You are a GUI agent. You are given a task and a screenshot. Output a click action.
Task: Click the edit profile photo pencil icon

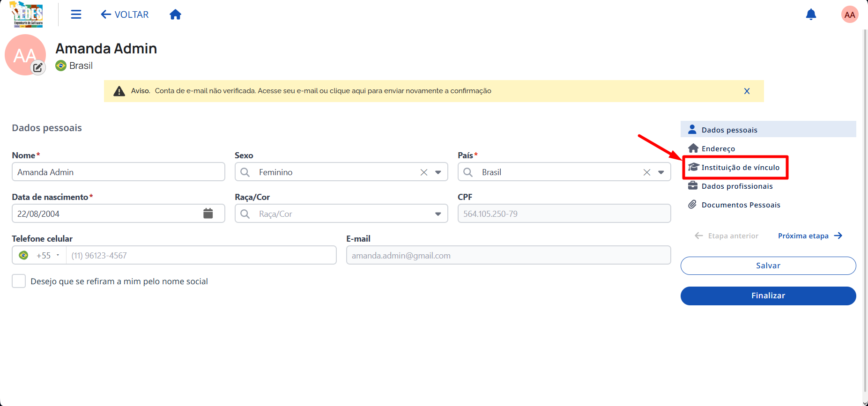(38, 68)
